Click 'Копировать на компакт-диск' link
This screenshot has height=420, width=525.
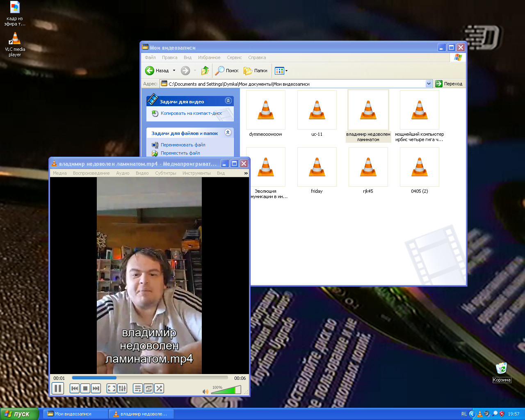click(191, 113)
